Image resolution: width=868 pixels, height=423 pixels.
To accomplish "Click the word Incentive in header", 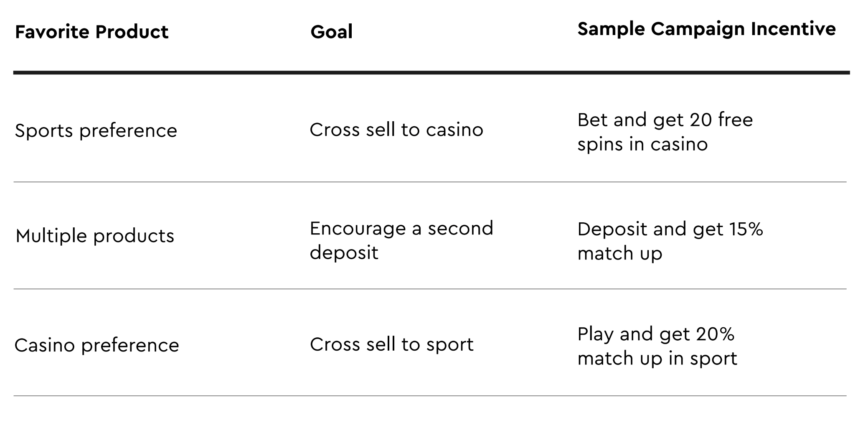I will click(x=793, y=29).
